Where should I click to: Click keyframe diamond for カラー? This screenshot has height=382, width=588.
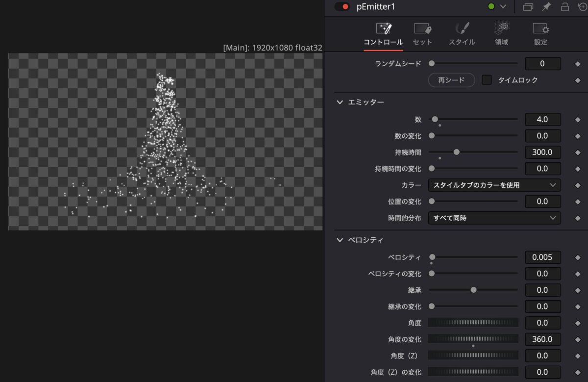coord(578,185)
